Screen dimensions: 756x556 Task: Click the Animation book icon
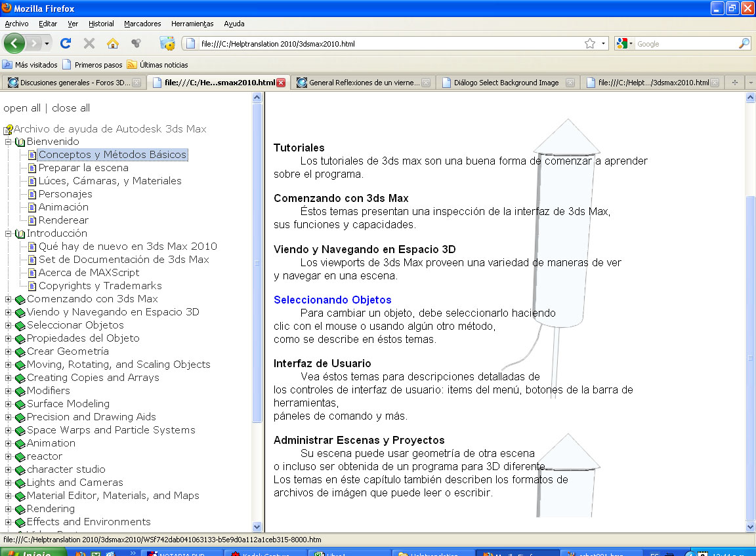click(x=20, y=444)
